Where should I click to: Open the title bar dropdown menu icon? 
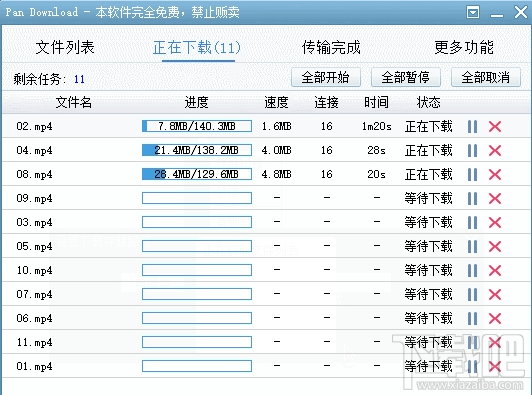click(x=473, y=13)
